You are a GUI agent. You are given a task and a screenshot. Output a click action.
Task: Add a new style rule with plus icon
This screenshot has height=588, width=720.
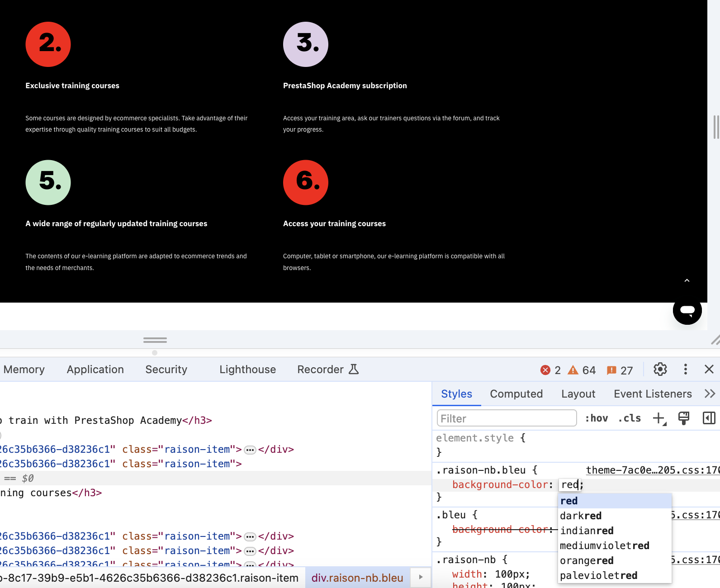coord(660,418)
